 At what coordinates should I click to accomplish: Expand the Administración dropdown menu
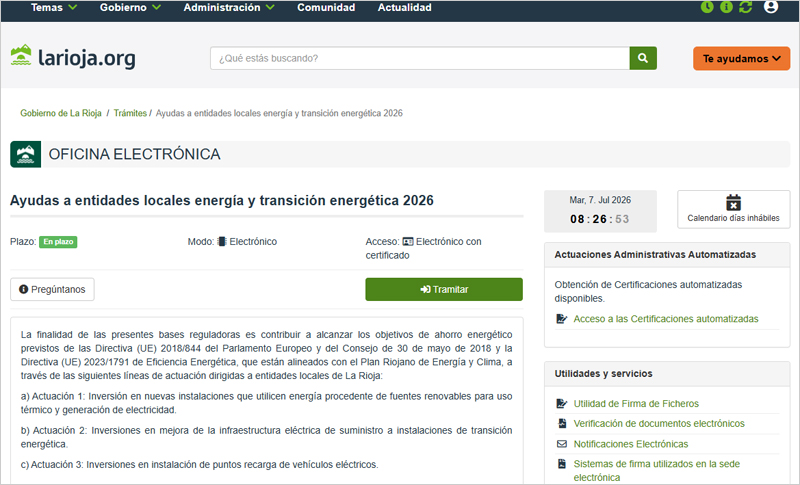tap(229, 8)
